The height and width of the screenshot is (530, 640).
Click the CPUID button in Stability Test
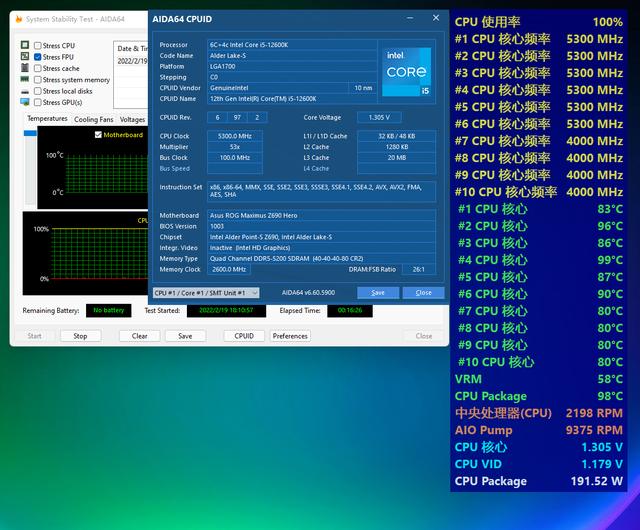[244, 336]
